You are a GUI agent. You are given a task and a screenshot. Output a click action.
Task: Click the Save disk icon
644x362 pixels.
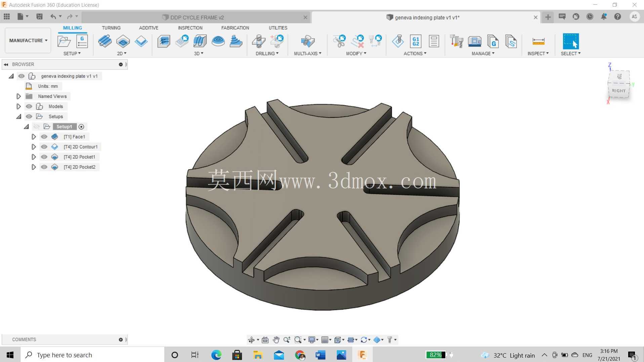[39, 16]
